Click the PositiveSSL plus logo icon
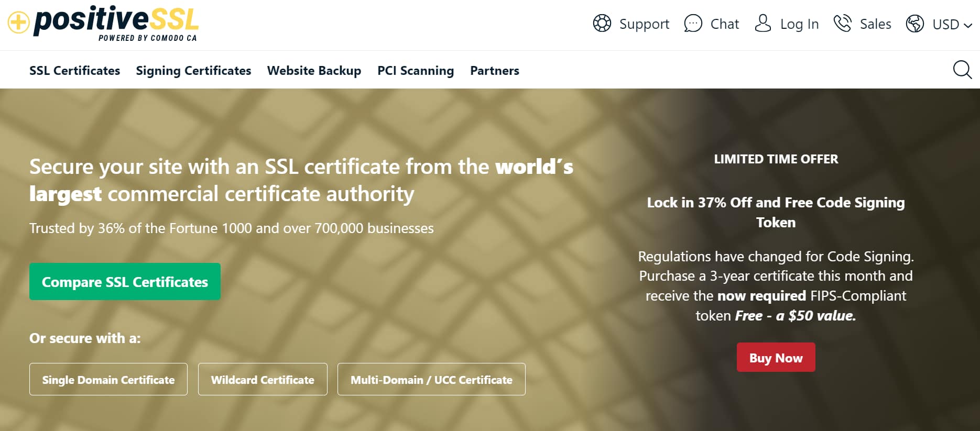The height and width of the screenshot is (431, 980). tap(17, 23)
